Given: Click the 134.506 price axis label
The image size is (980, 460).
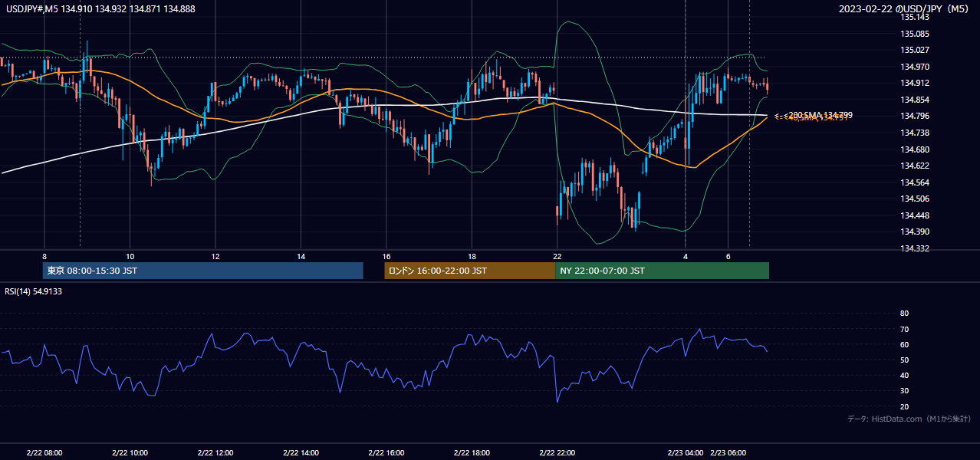Looking at the screenshot, I should [915, 199].
